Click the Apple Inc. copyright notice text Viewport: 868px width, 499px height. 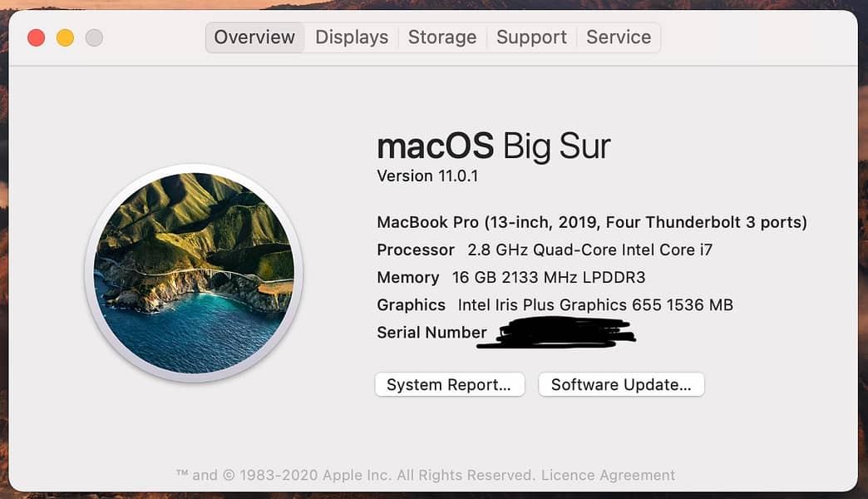(355, 476)
